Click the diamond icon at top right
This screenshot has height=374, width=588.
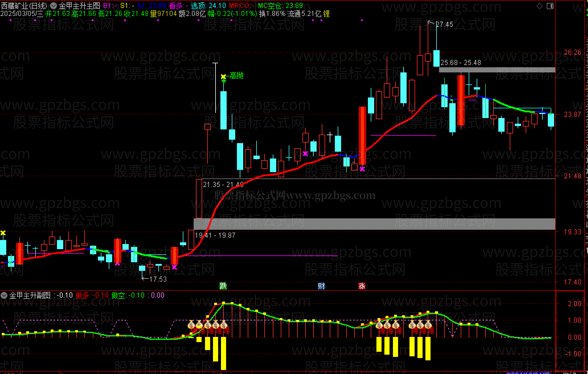pyautogui.click(x=540, y=6)
